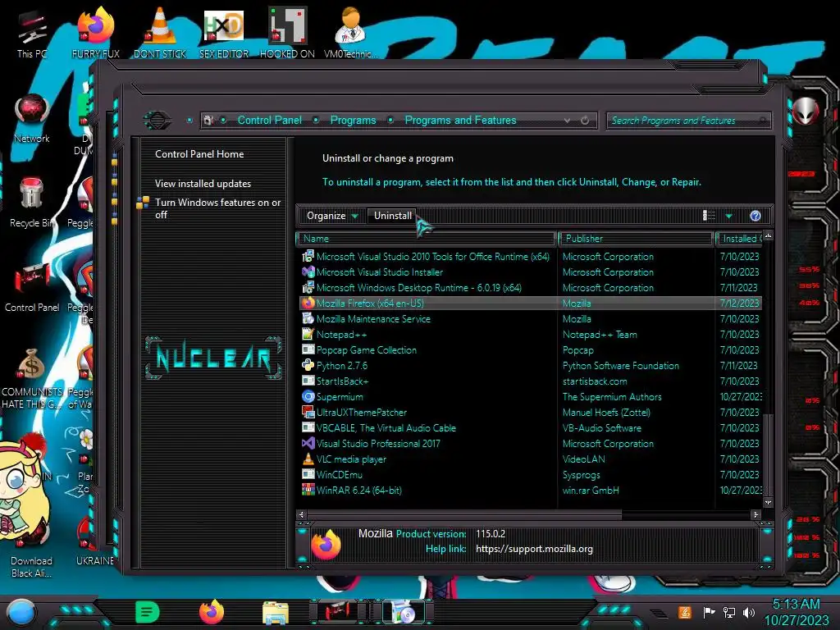The height and width of the screenshot is (630, 840).
Task: Click the volume speaker tray icon
Action: [749, 612]
